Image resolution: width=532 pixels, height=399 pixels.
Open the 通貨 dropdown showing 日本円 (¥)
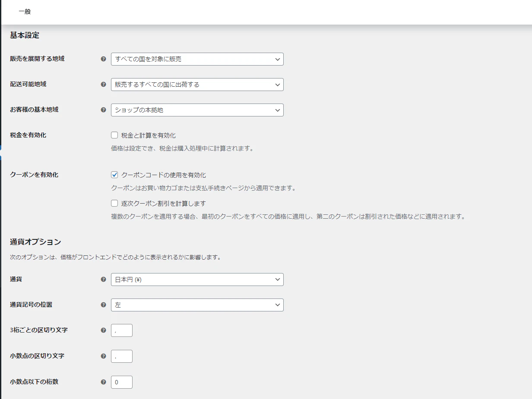click(x=197, y=280)
